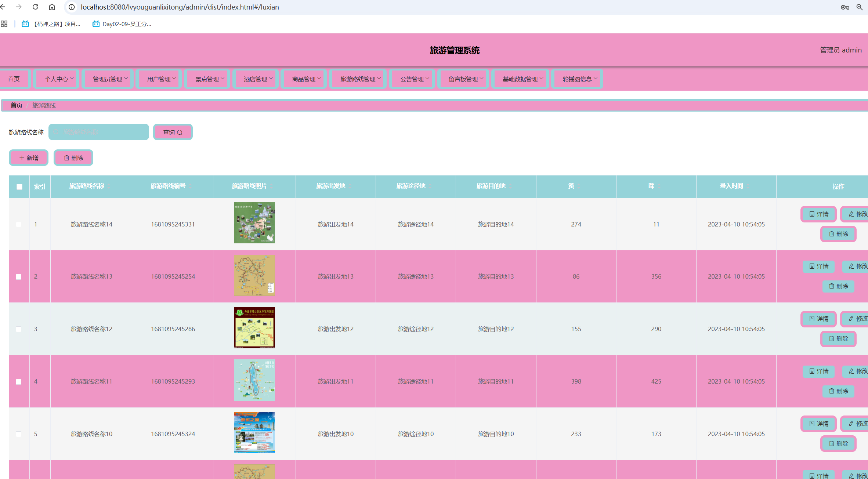Select checkbox for row 4
This screenshot has height=479, width=868.
tap(19, 382)
